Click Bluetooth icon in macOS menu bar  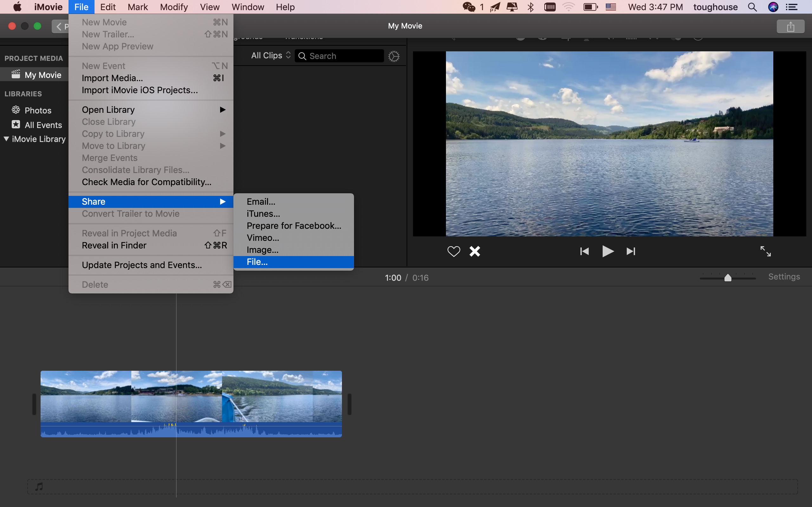530,7
